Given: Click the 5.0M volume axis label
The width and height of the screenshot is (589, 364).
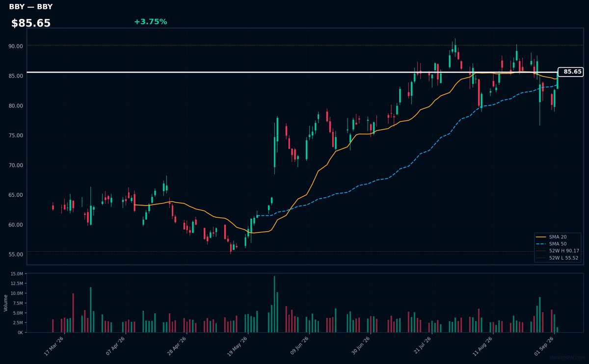Looking at the screenshot, I should click(x=17, y=313).
